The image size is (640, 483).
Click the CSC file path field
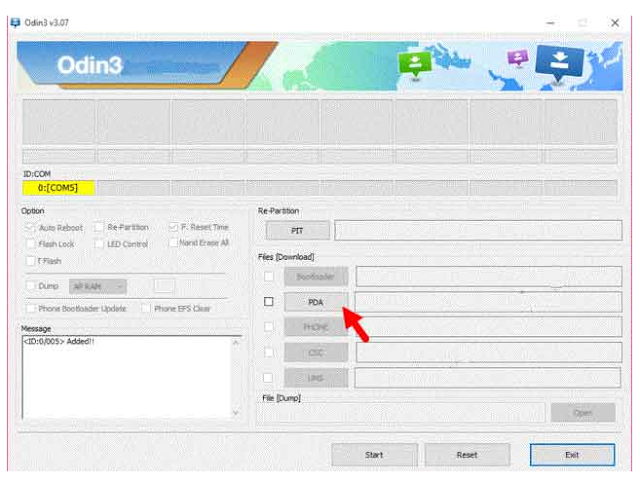tap(489, 352)
